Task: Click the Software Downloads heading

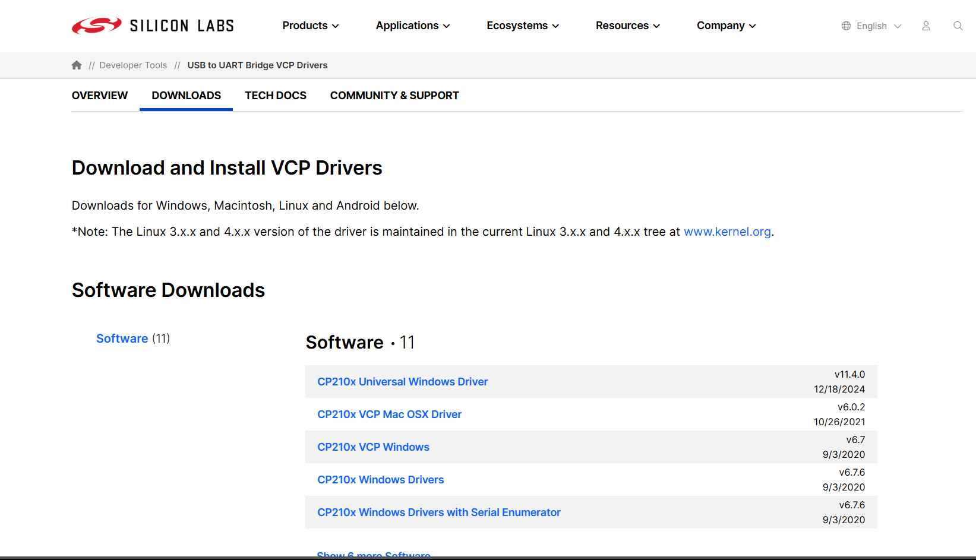Action: (x=168, y=290)
